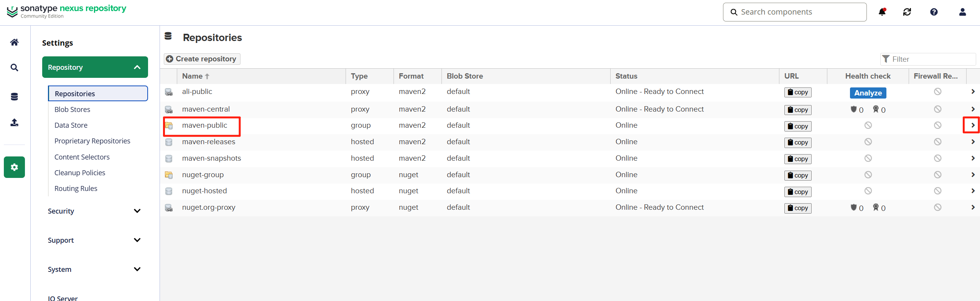980x301 pixels.
Task: Click the nuget.org-proxy health check shield icon
Action: point(853,207)
